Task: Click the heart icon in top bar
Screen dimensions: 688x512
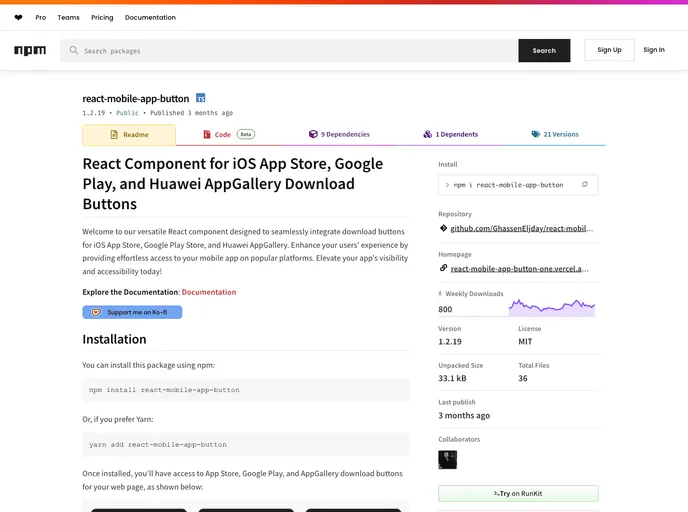Action: tap(18, 18)
